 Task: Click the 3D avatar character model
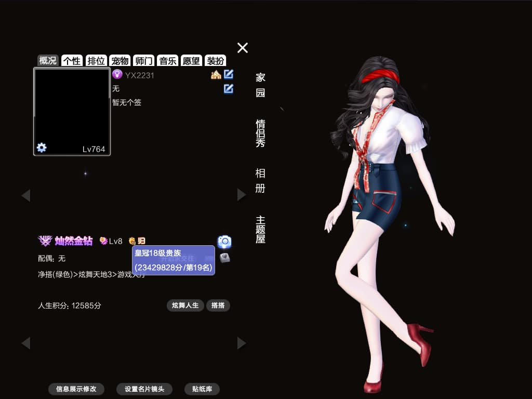390,224
